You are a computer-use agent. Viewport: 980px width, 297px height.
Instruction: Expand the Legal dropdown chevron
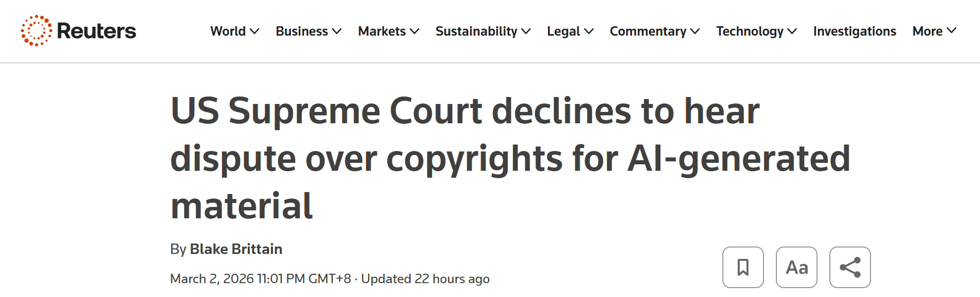coord(589,31)
